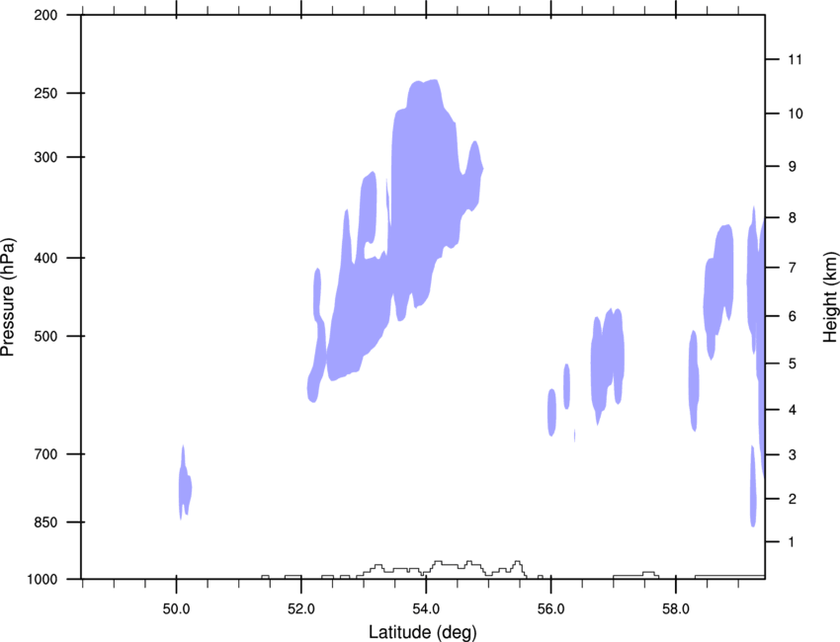Click the 9 km height label

point(793,167)
